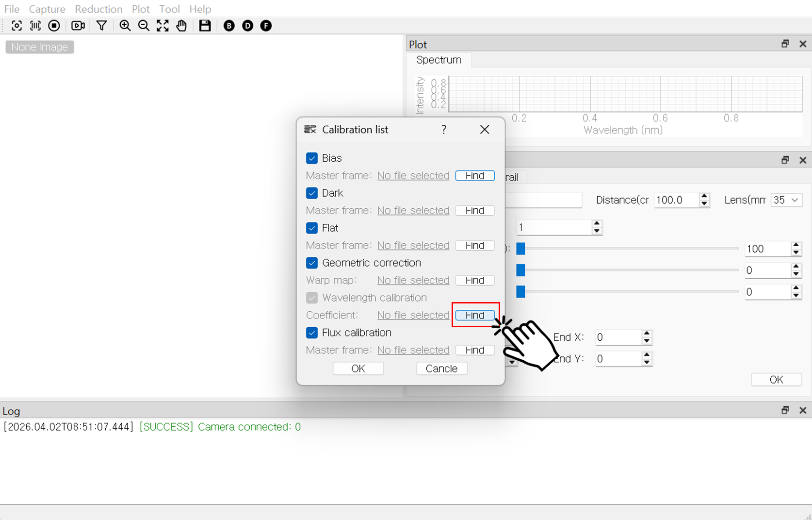The width and height of the screenshot is (812, 520).
Task: Open the Lens focal length dropdown
Action: (786, 200)
